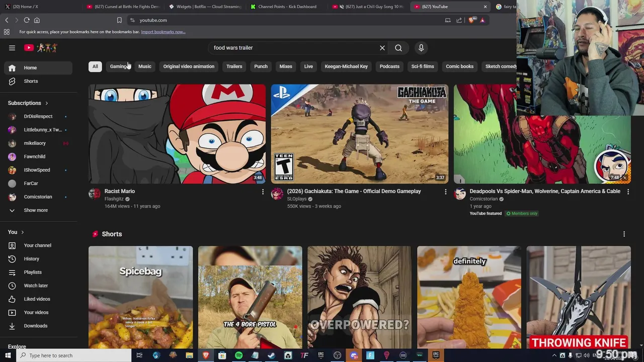Select the Trailers filter chip
This screenshot has height=362, width=644.
pos(234,66)
